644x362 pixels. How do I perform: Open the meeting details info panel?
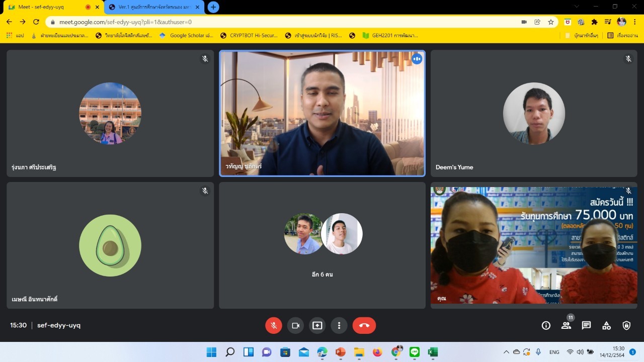click(x=546, y=325)
